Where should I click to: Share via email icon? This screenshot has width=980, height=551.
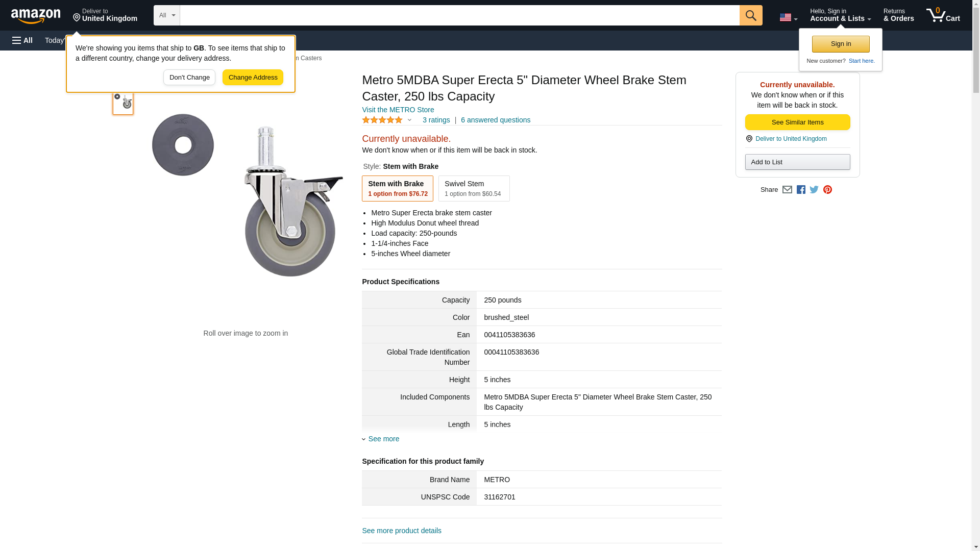pyautogui.click(x=787, y=190)
